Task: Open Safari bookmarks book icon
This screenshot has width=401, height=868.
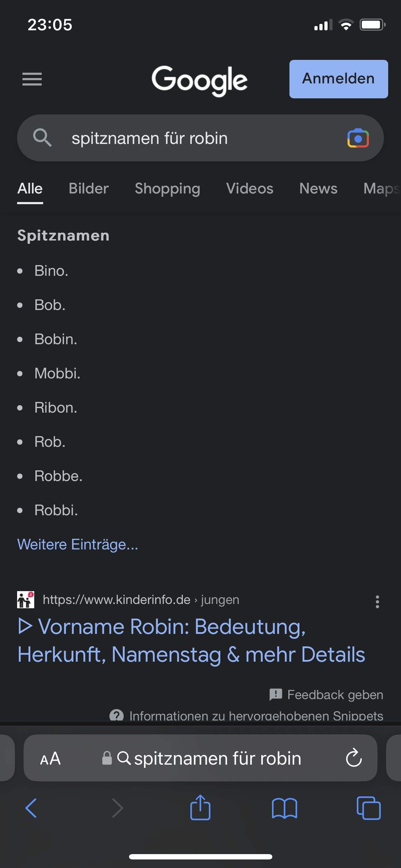Action: (x=284, y=808)
